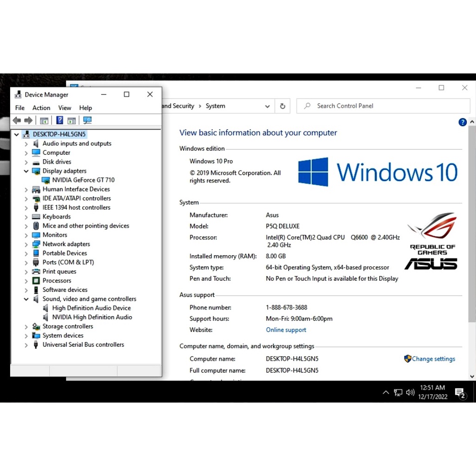Click the Online support website link
Image resolution: width=476 pixels, height=476 pixels.
tap(286, 330)
